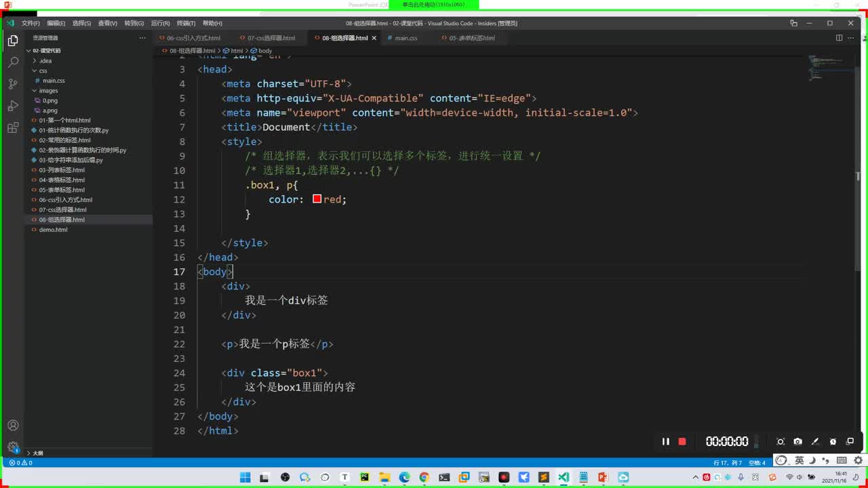Click the split editor icon

point(839,38)
